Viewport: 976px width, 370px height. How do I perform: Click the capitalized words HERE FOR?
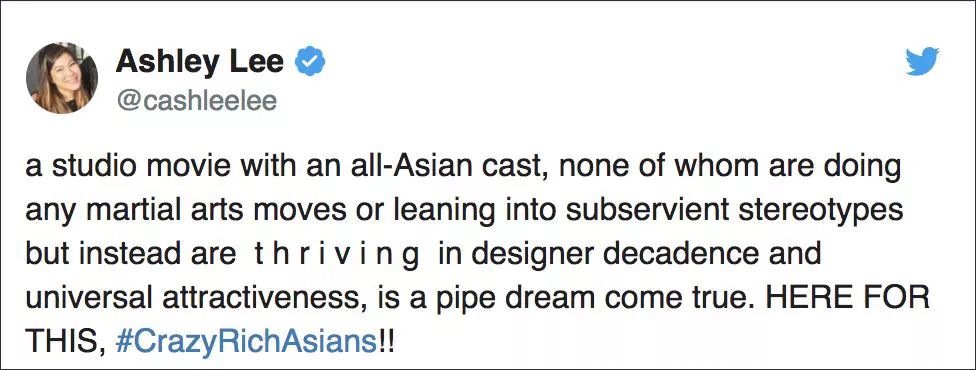pos(848,300)
